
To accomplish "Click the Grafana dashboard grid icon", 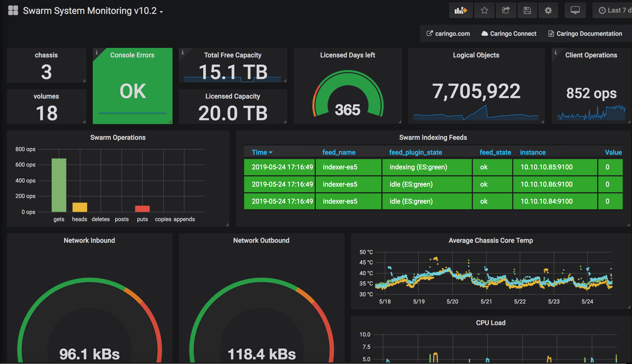I will point(13,11).
